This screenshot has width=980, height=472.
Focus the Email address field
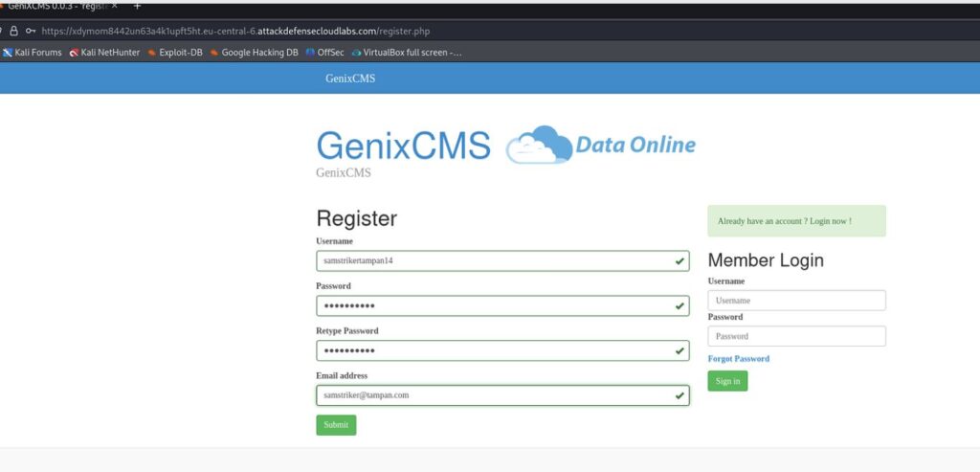[502, 395]
